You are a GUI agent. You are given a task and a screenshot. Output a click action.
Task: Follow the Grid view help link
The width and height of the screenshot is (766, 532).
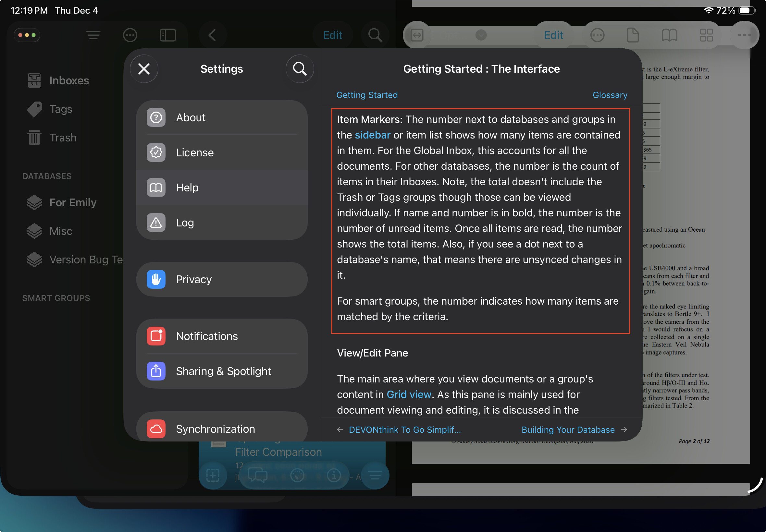[x=409, y=394]
